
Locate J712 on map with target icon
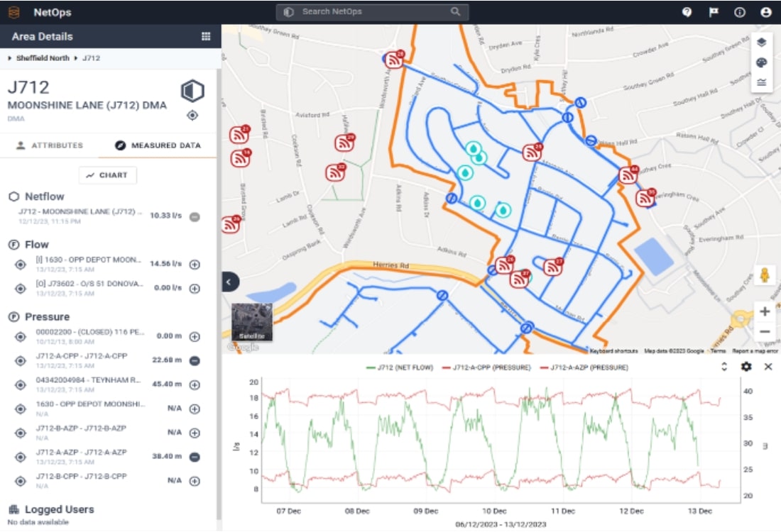[192, 116]
